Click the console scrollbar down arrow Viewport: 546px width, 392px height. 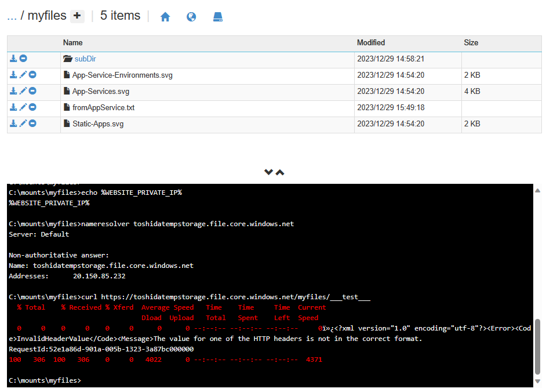click(x=538, y=381)
